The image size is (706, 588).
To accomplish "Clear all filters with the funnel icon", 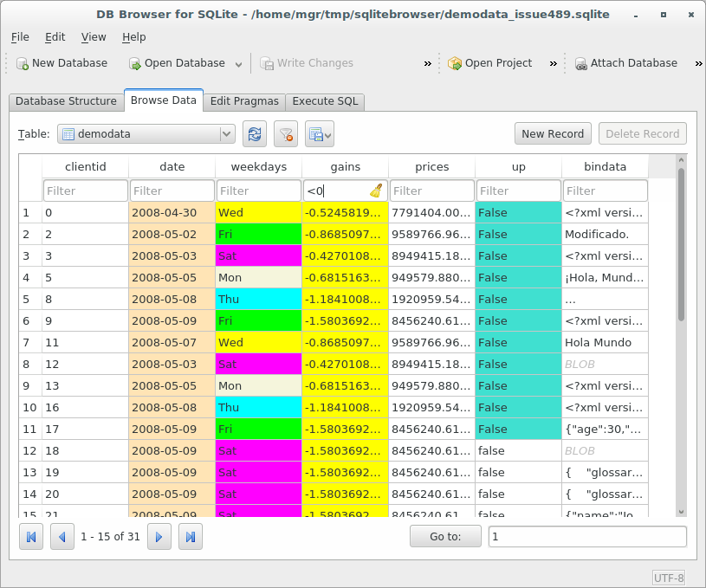I will tap(286, 133).
